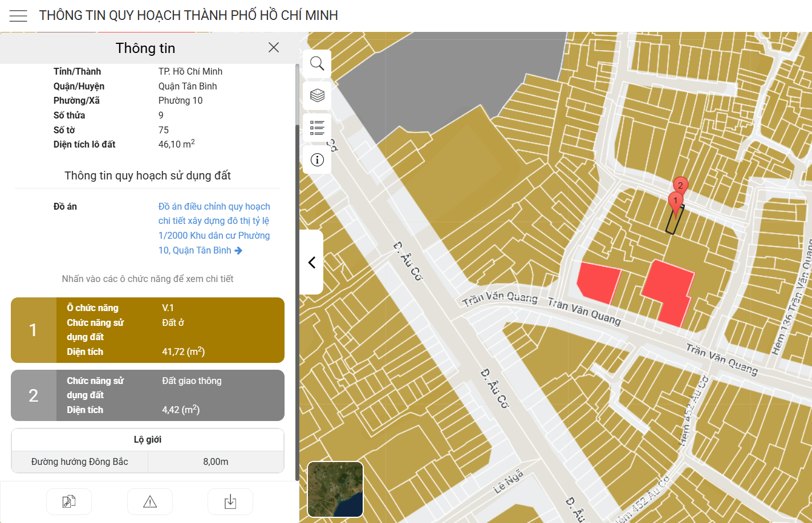The height and width of the screenshot is (523, 812).
Task: Click the page title 'THÔNG TIN QUY HOẠCH THÀNH PHỐ HỒ CHÍ MINH'
Action: point(188,15)
